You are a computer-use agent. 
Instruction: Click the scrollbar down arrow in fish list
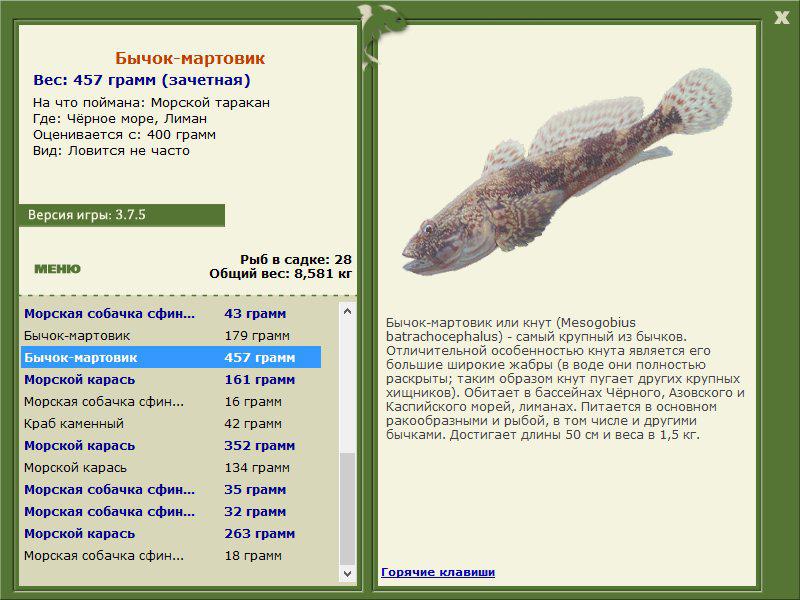347,573
